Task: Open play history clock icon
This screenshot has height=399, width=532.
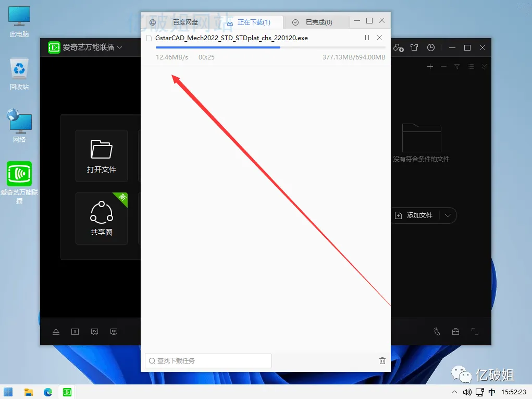Action: (431, 47)
